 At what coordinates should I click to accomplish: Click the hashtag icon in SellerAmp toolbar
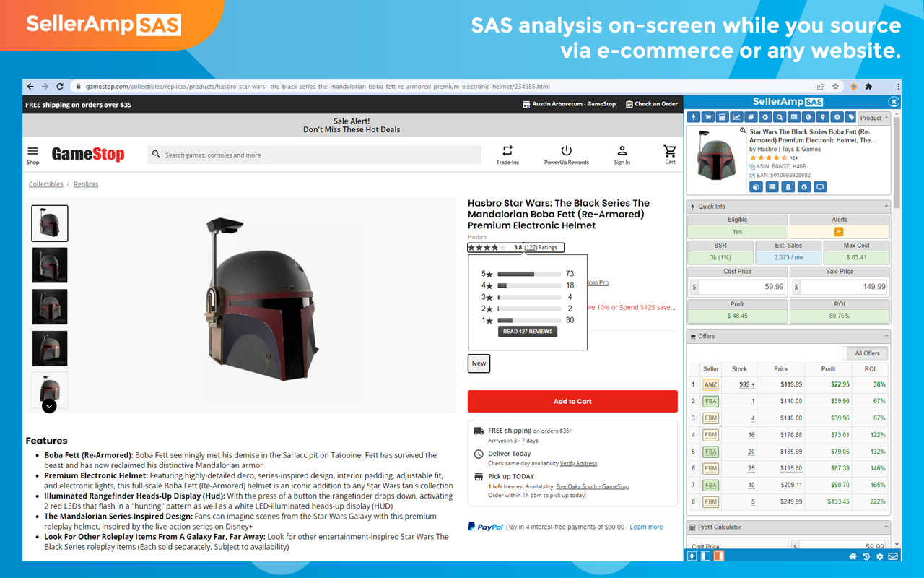click(x=751, y=117)
